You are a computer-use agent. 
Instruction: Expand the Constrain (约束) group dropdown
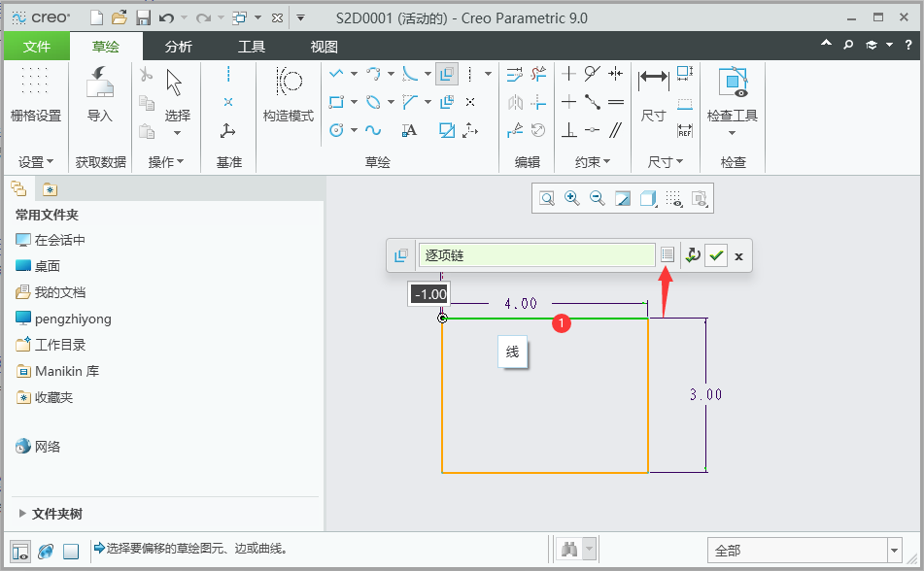tap(593, 161)
